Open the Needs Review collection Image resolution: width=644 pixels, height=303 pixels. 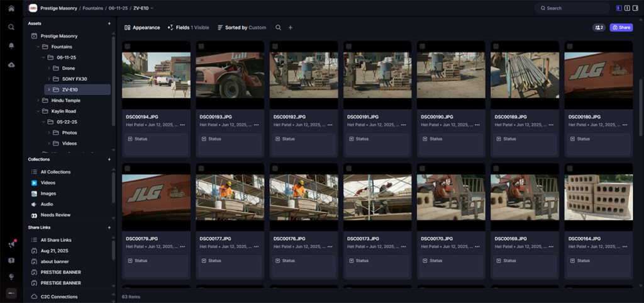click(55, 215)
